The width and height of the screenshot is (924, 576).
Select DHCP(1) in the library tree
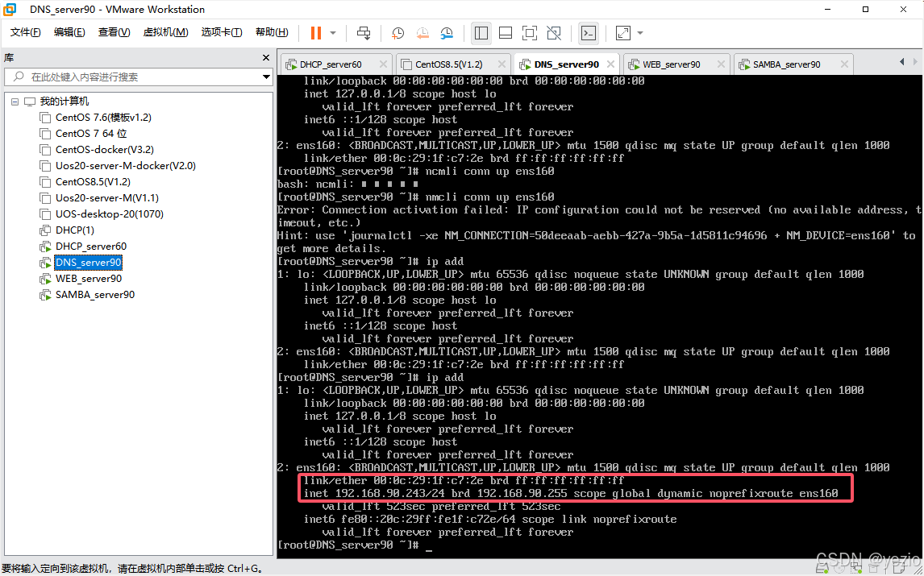[75, 230]
